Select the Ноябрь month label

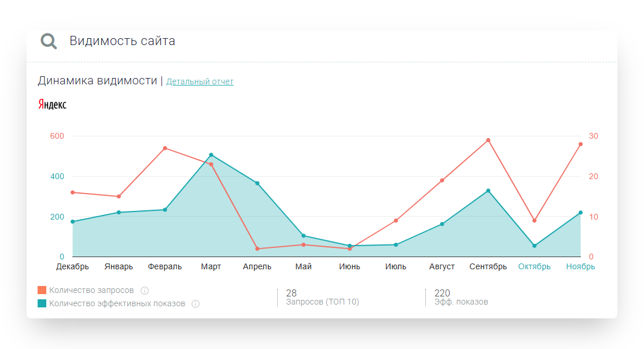[x=580, y=267]
